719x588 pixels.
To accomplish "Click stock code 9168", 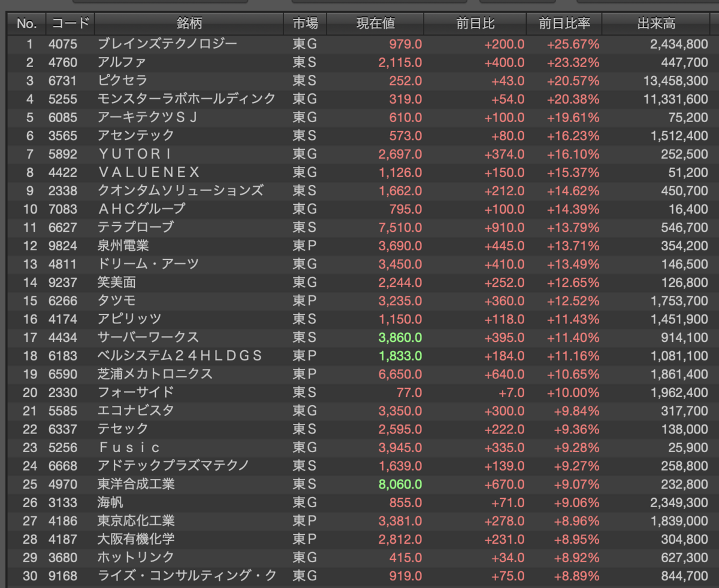I will [62, 575].
